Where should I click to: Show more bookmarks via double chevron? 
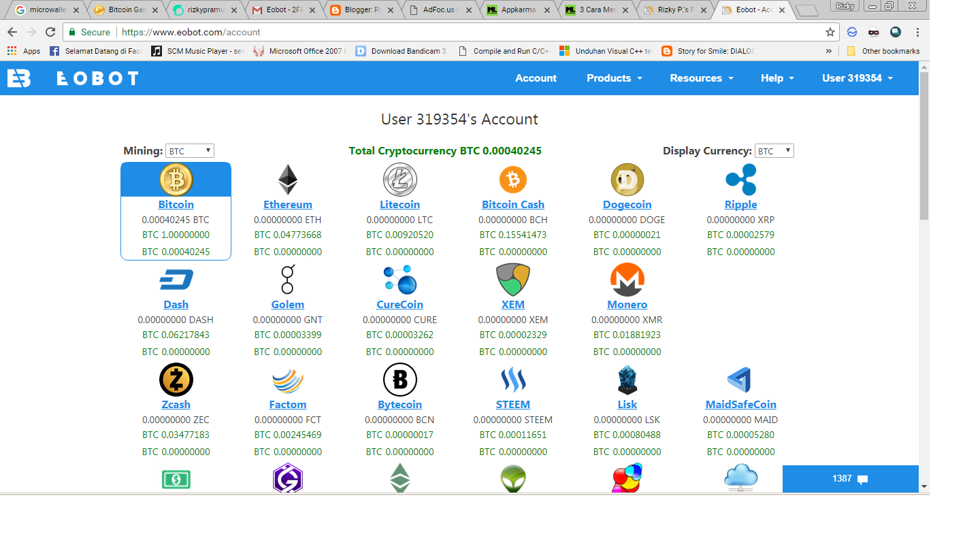pyautogui.click(x=829, y=51)
